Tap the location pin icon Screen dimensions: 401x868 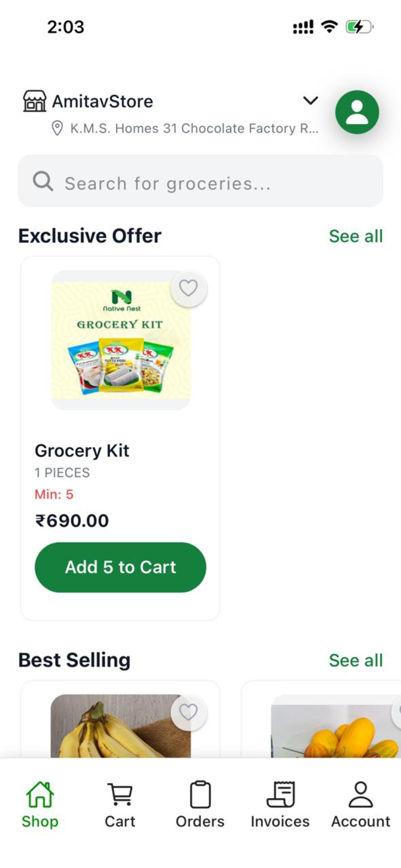[x=57, y=129]
